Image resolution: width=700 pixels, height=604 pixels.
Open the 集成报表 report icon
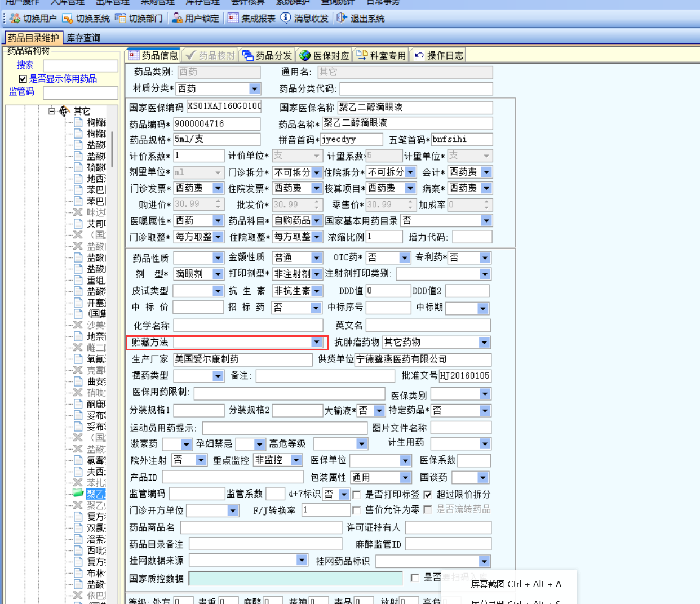point(233,19)
